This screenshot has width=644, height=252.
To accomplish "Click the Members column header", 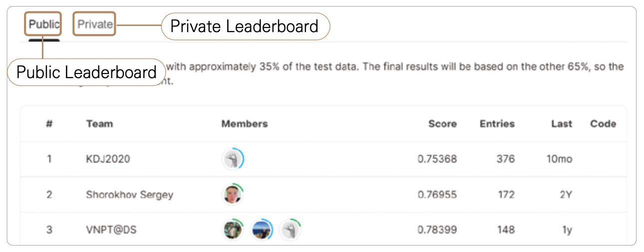I will pyautogui.click(x=244, y=124).
